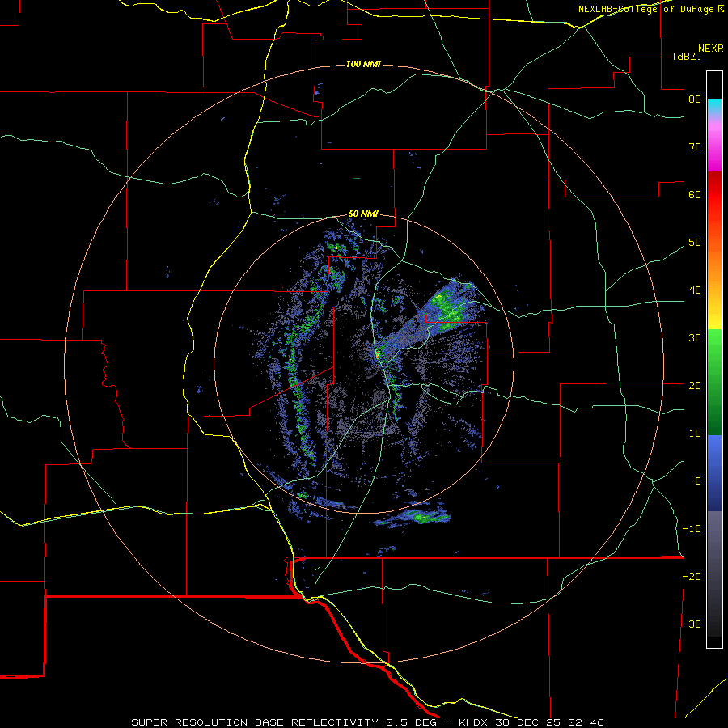This screenshot has height=728, width=728.
Task: Click the blue segment of the color bar
Action: click(714, 473)
